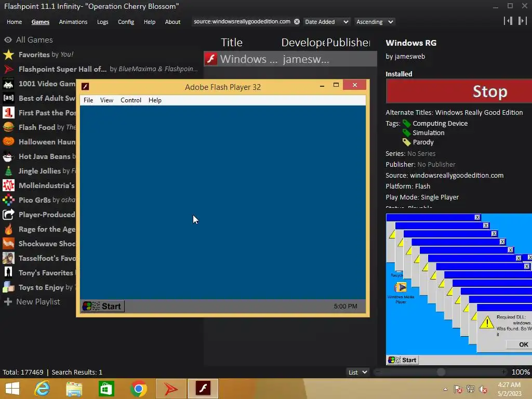Image resolution: width=532 pixels, height=399 pixels.
Task: Sort the list by the Developer column
Action: point(303,43)
